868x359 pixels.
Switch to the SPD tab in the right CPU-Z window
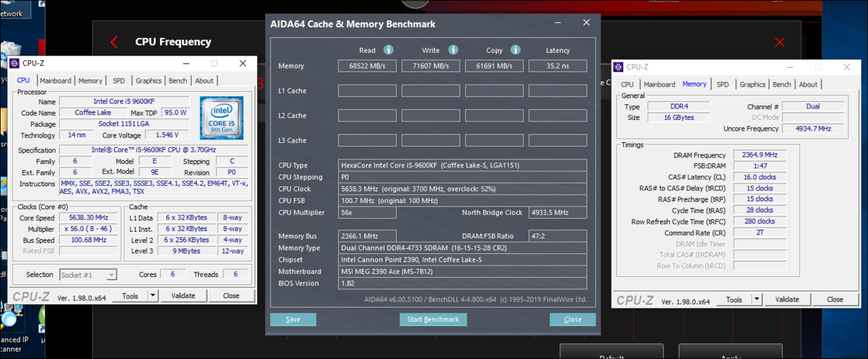(723, 85)
